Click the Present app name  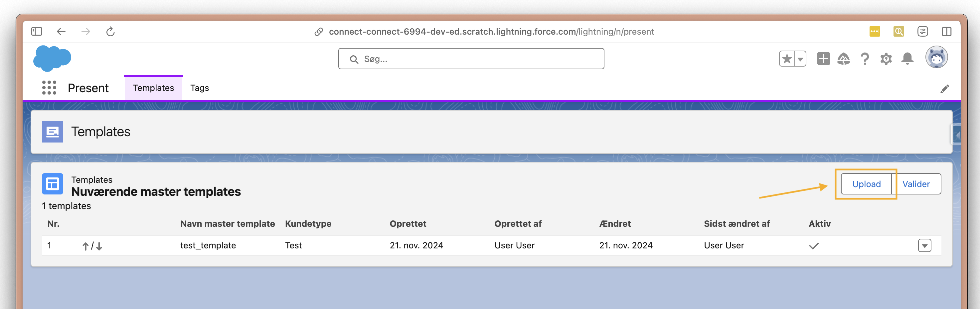coord(88,88)
